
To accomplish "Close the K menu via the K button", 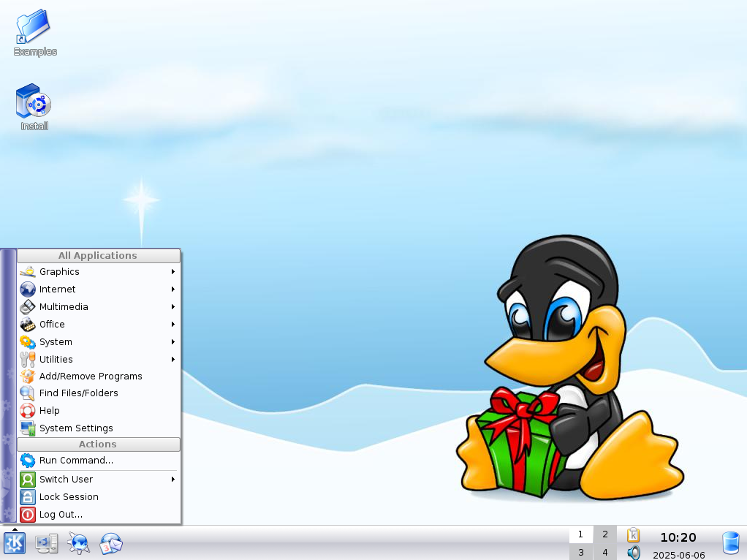I will [x=15, y=543].
